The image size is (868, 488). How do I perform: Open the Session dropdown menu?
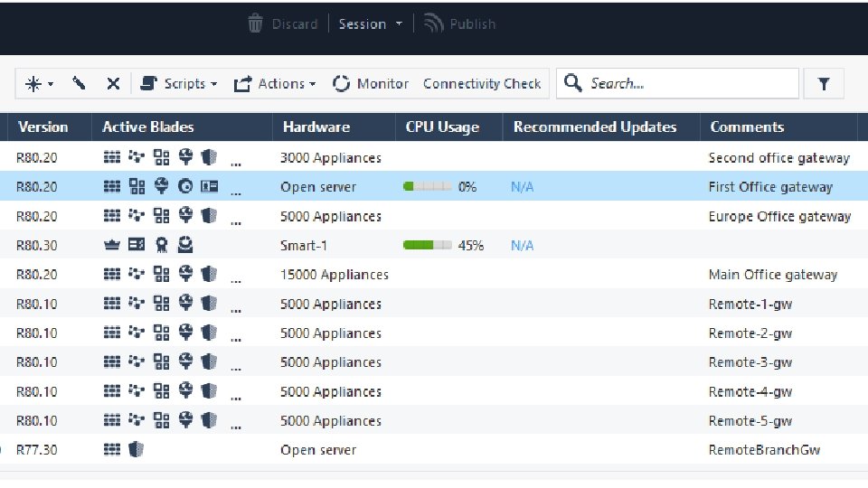370,23
